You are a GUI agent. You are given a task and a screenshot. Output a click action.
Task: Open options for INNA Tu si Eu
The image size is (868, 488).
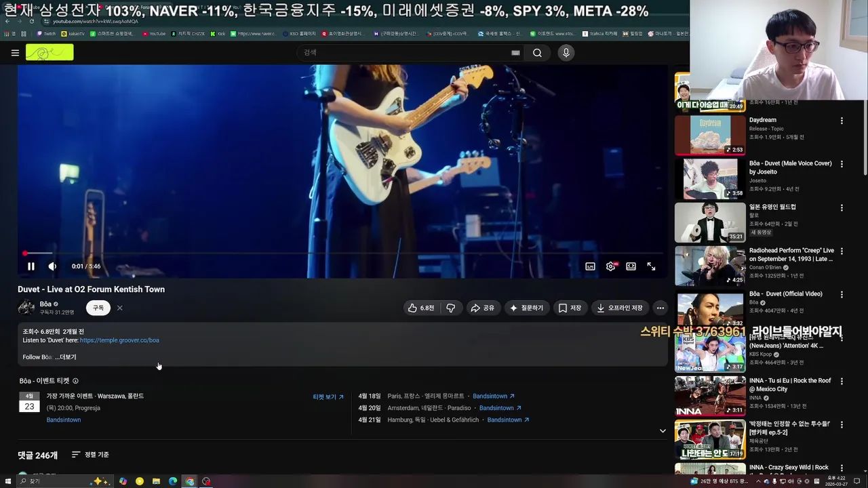842,381
